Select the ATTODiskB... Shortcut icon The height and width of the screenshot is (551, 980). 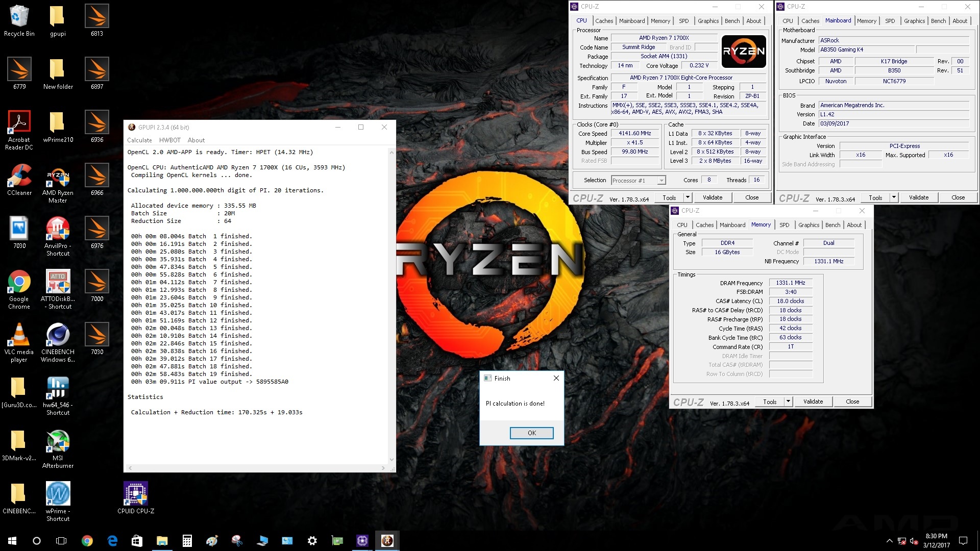[58, 289]
